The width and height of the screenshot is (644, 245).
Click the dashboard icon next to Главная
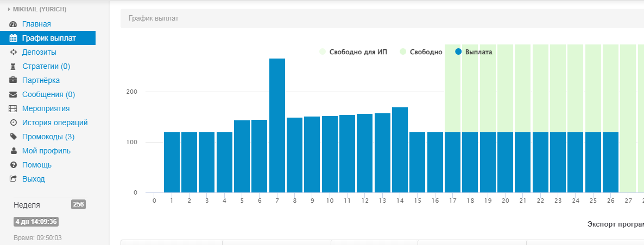(14, 24)
